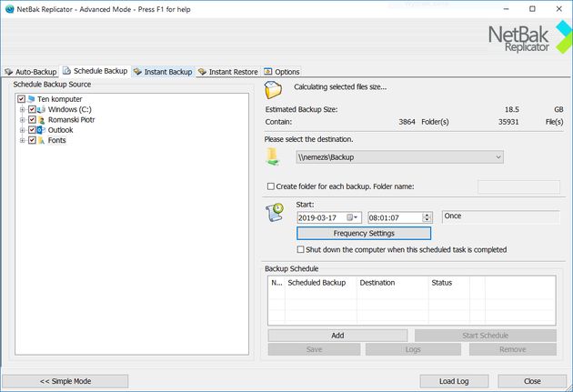Click the Outlook mail icon
The width and height of the screenshot is (573, 392).
pos(41,130)
